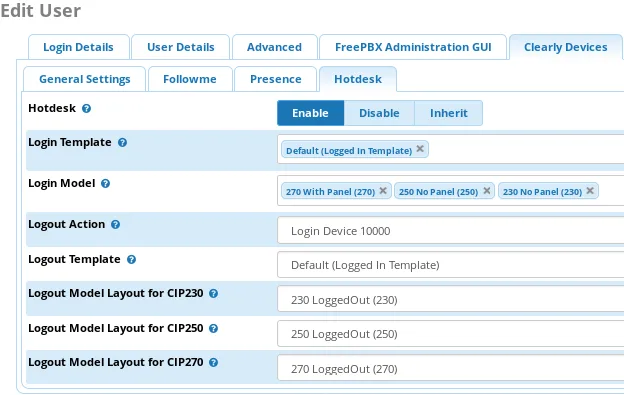The image size is (624, 395).
Task: Click the Login Model field label
Action: [62, 183]
